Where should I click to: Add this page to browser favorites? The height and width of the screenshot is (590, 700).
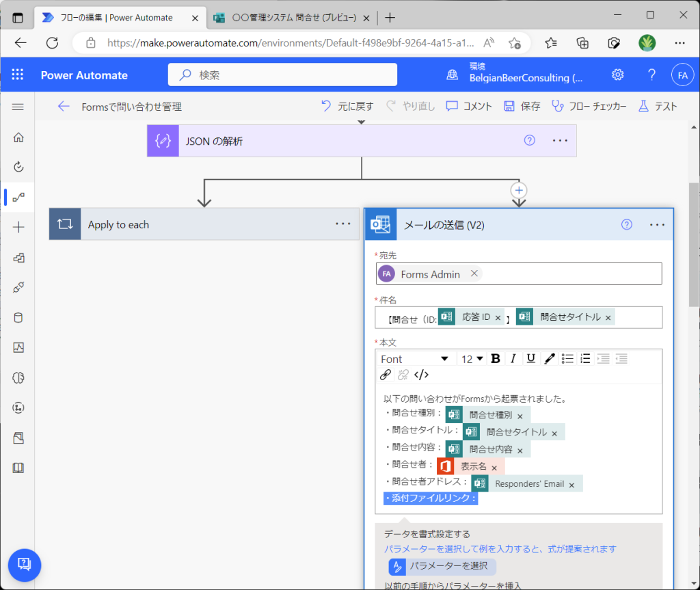coord(515,43)
